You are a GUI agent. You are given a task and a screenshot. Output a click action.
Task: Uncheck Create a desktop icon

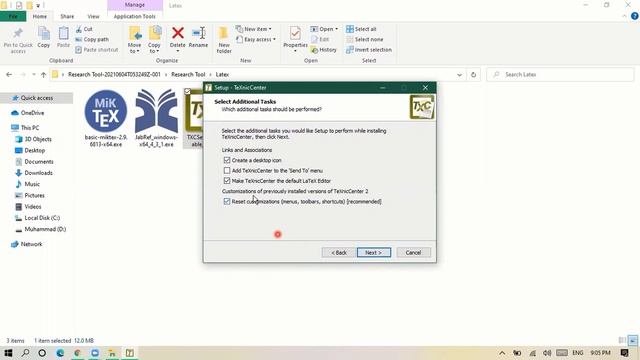point(227,160)
